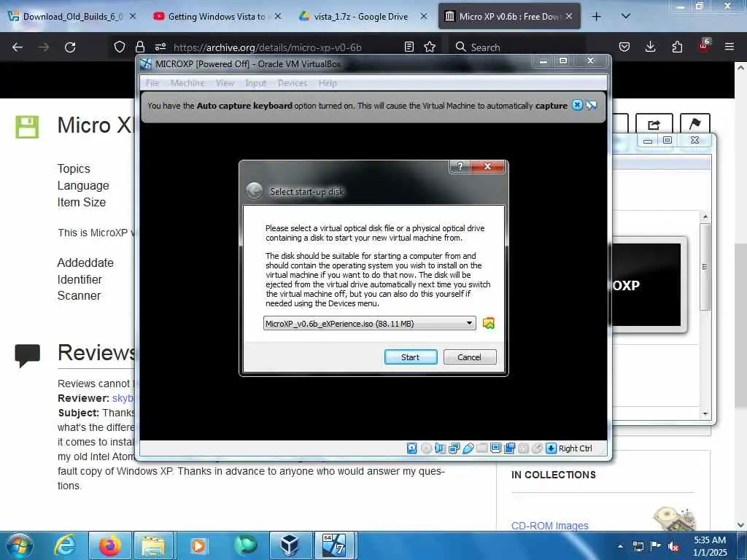Switch to the VirtualBox Manager taskbar button

click(x=290, y=545)
